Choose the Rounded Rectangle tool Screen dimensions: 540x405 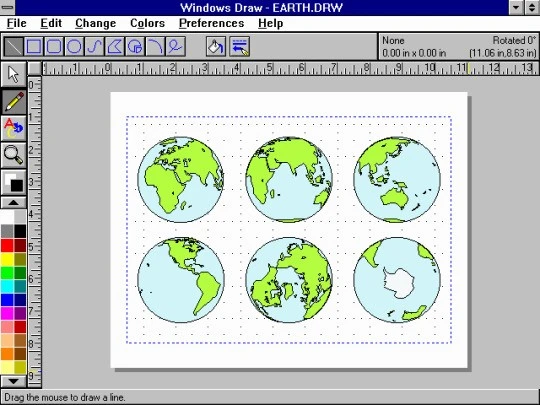[x=54, y=46]
